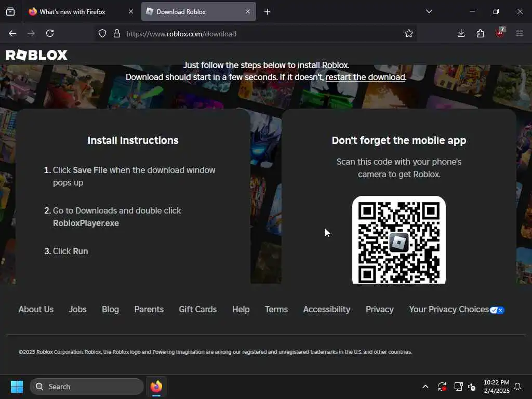Expand the list all tabs chevron
Viewport: 532px width, 399px height.
pos(429,11)
